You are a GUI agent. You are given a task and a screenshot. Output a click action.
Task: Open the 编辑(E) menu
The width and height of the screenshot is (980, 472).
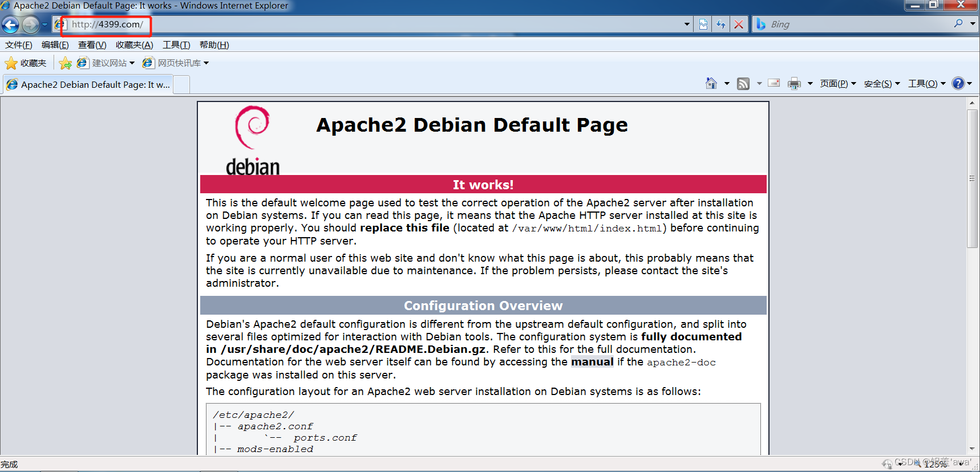pyautogui.click(x=55, y=45)
